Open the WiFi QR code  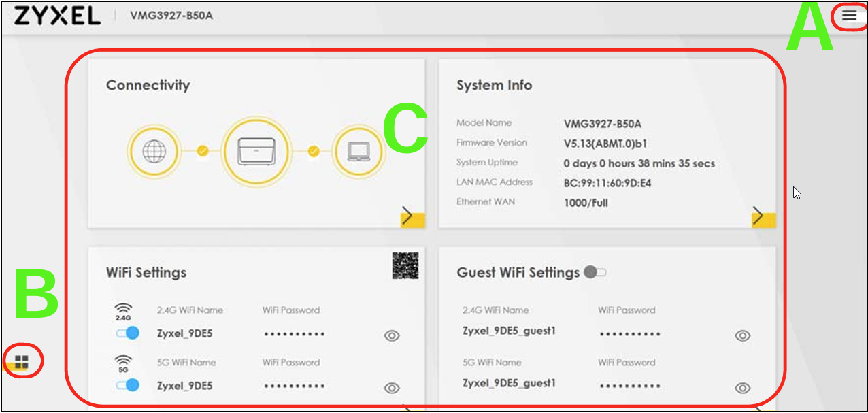point(405,265)
